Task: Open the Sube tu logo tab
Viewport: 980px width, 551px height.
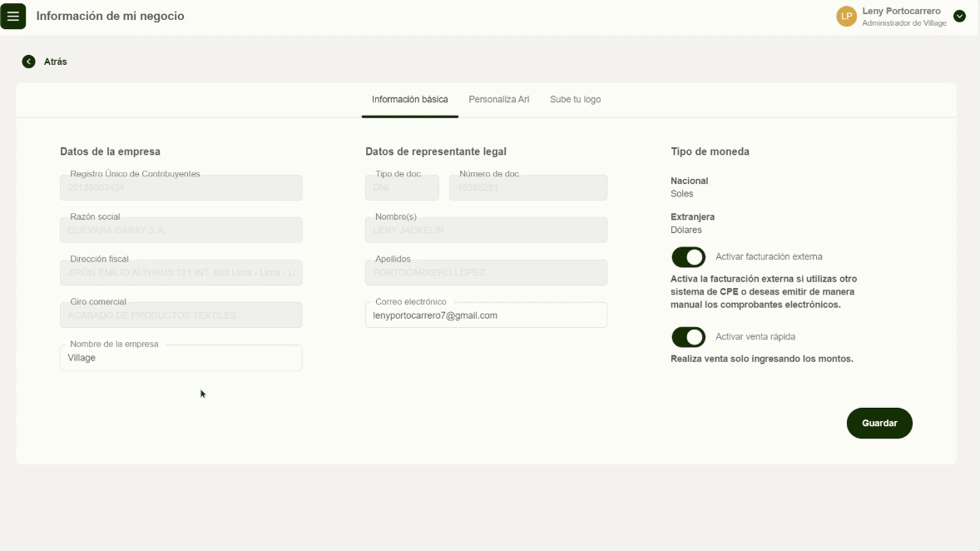Action: pyautogui.click(x=575, y=99)
